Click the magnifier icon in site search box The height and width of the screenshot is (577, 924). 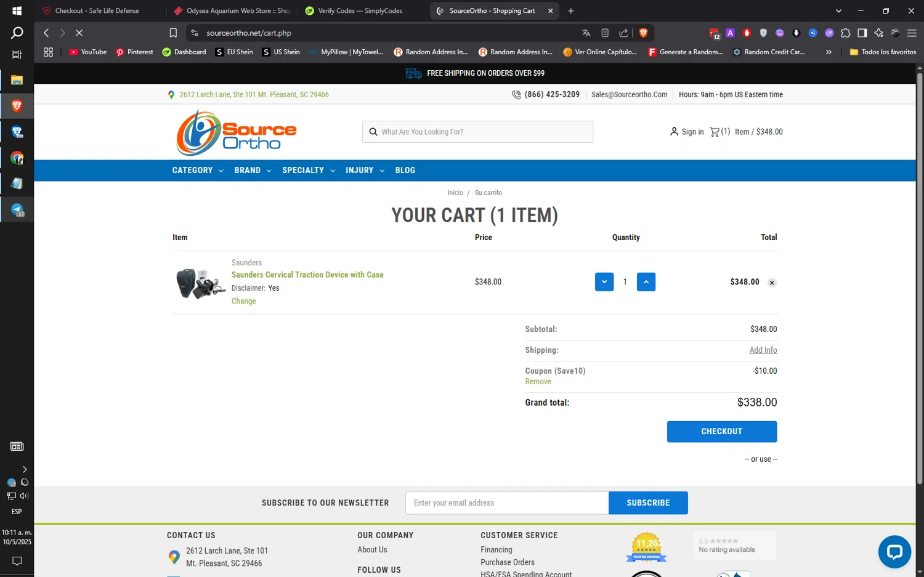click(x=373, y=132)
